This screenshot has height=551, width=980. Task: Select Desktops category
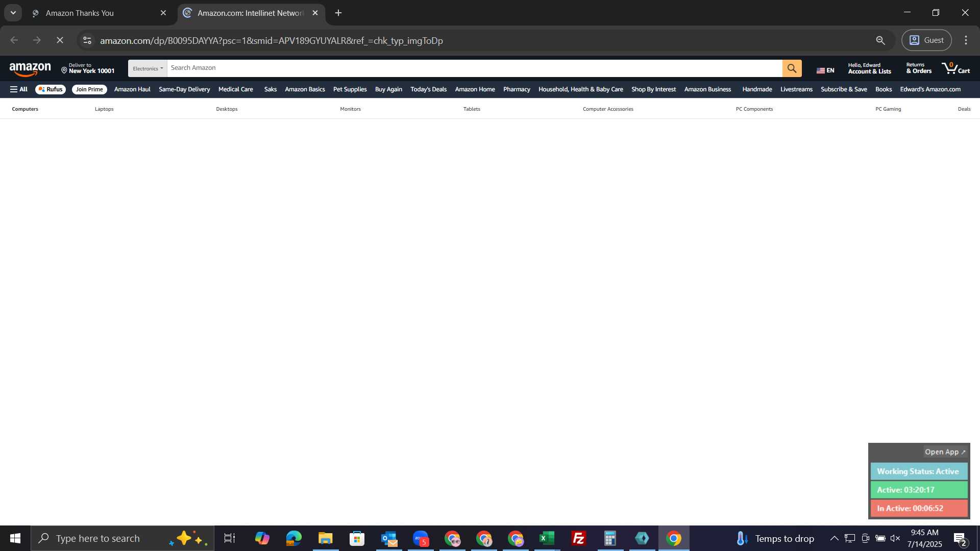click(x=227, y=109)
